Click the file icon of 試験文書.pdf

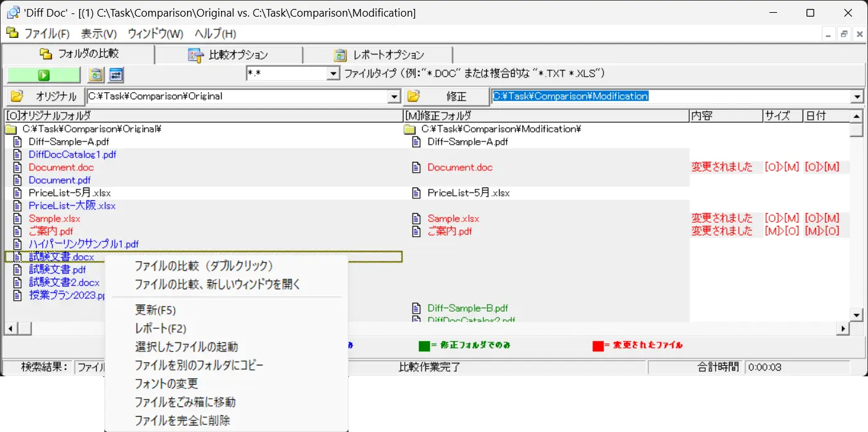[x=18, y=269]
